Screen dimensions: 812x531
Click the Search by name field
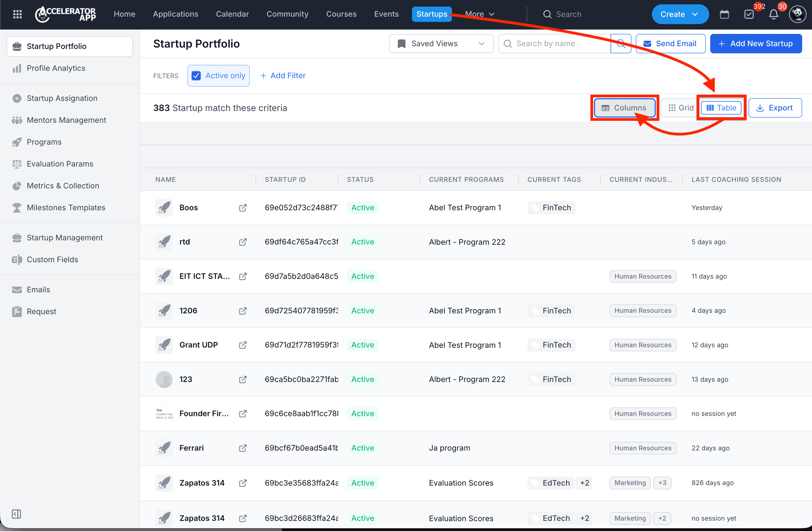[555, 44]
